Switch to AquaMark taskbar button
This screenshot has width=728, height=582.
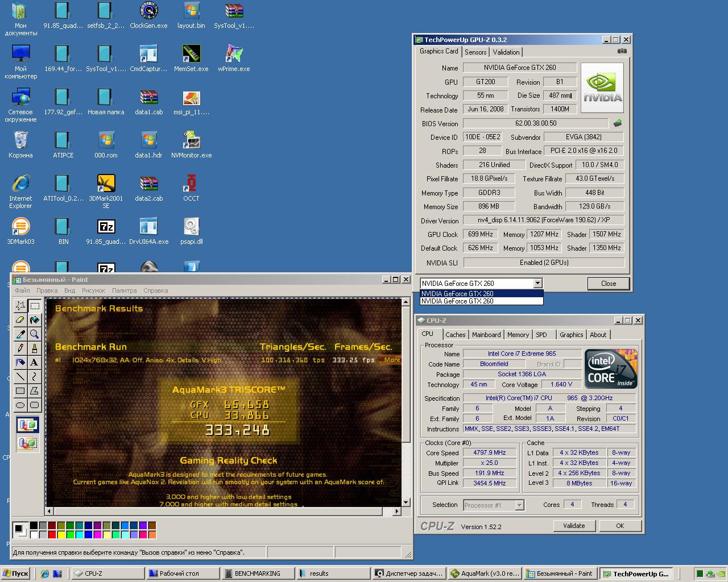pyautogui.click(x=485, y=573)
